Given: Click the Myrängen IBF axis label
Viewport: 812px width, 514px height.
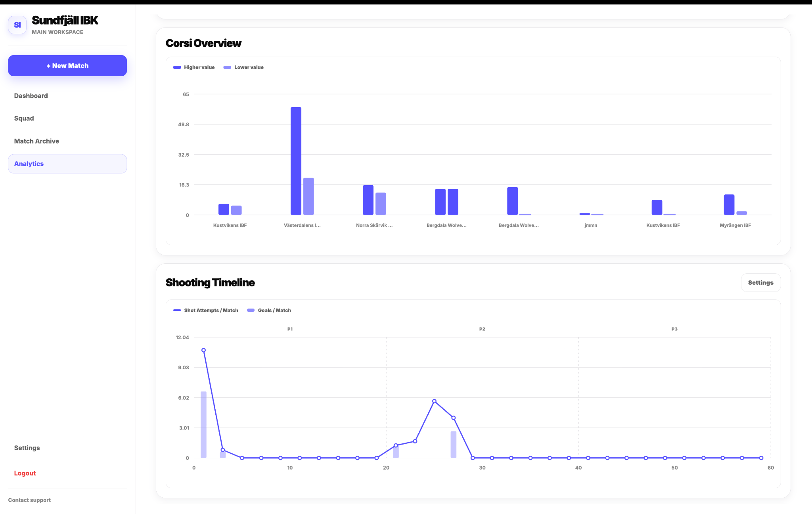Looking at the screenshot, I should [x=735, y=225].
